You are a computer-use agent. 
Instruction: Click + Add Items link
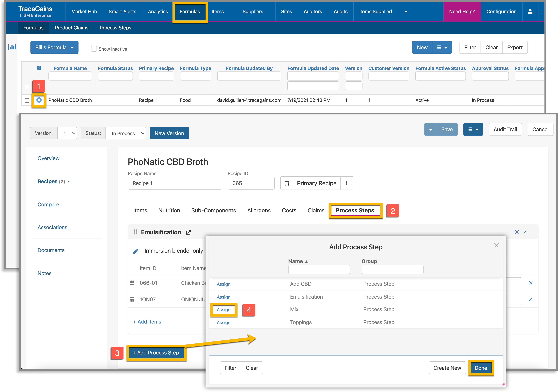147,322
